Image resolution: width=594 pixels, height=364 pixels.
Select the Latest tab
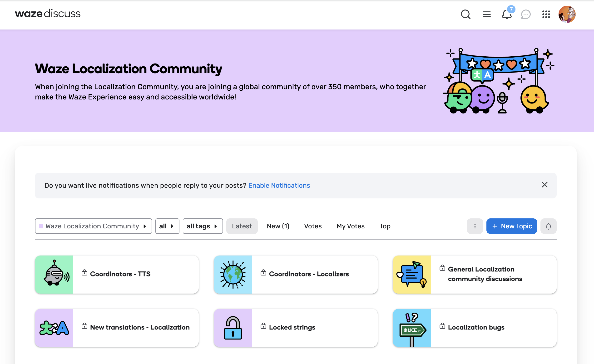point(242,226)
